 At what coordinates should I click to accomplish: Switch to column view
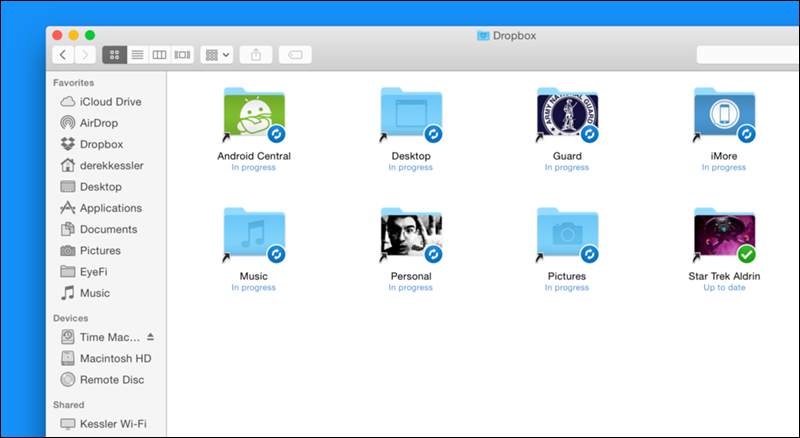click(159, 55)
